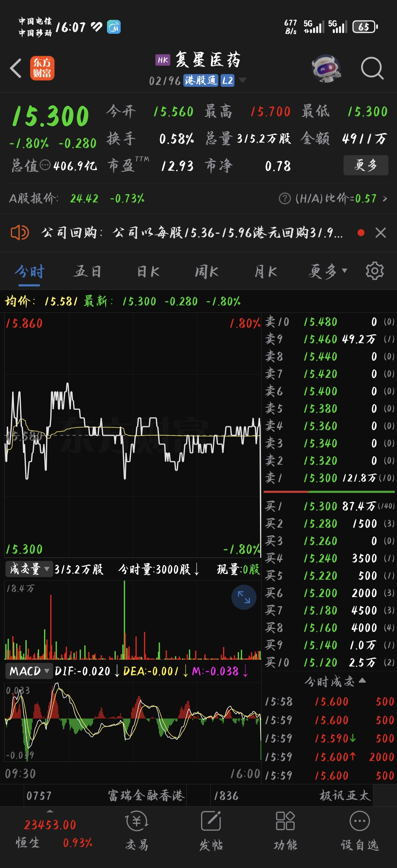Screen dimensions: 397x868
Task: Switch to 月K chart tab
Action: 265,272
